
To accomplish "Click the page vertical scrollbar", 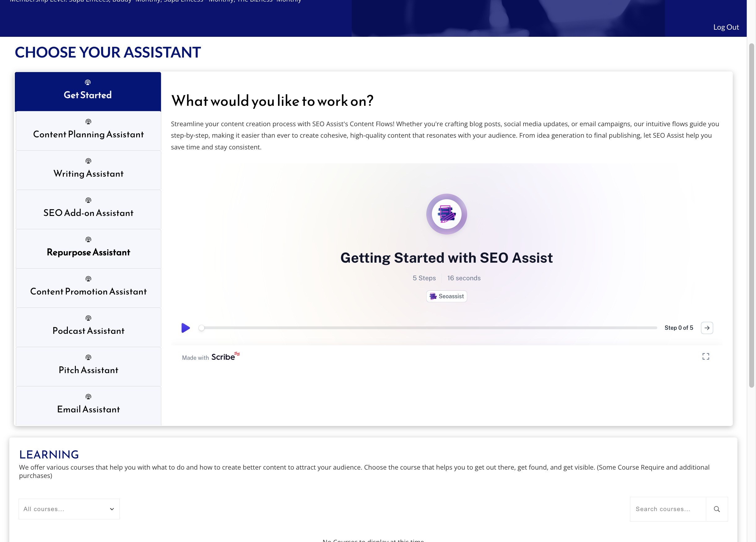I will pyautogui.click(x=751, y=215).
